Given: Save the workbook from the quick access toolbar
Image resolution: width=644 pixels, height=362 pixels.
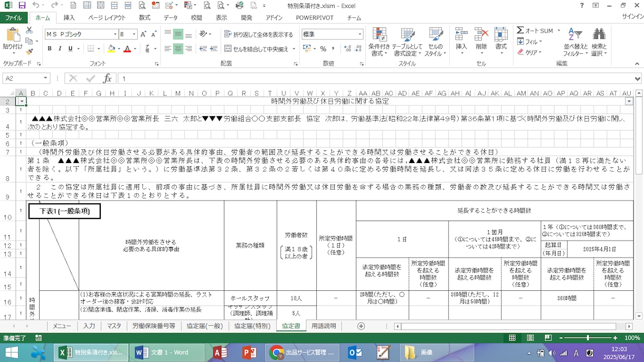Looking at the screenshot, I should pos(22,5).
